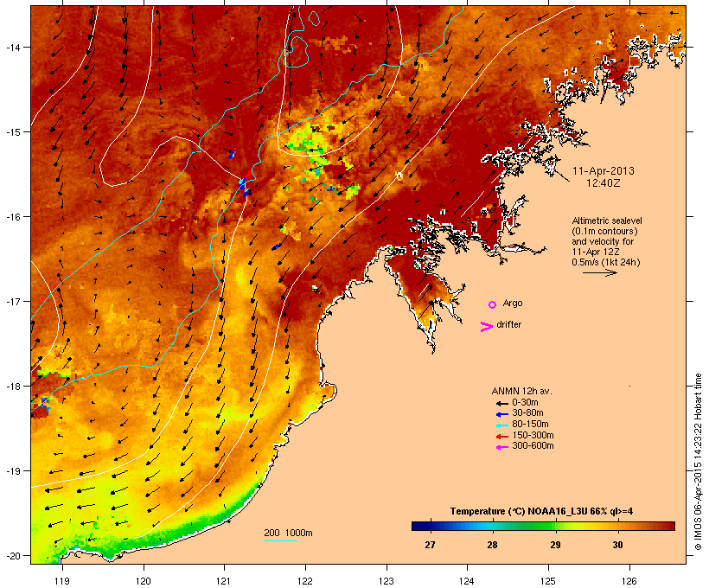The image size is (709, 588).
Task: Click the colorbar value 29
Action: point(555,545)
